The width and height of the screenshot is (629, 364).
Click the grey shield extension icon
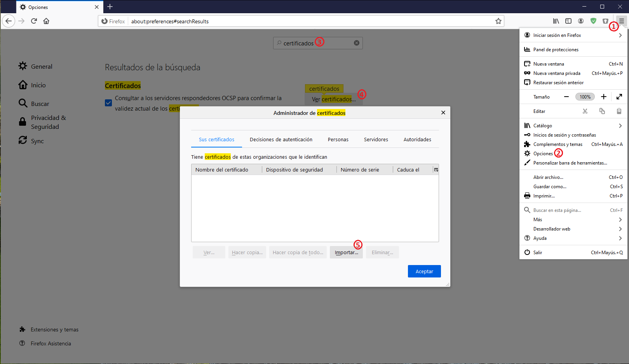coord(605,21)
